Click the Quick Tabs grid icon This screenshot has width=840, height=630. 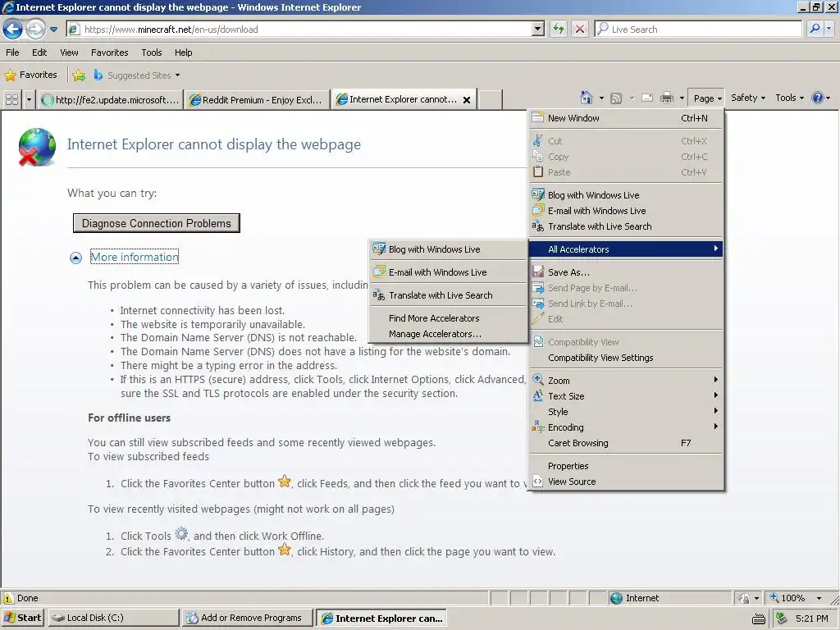(11, 99)
